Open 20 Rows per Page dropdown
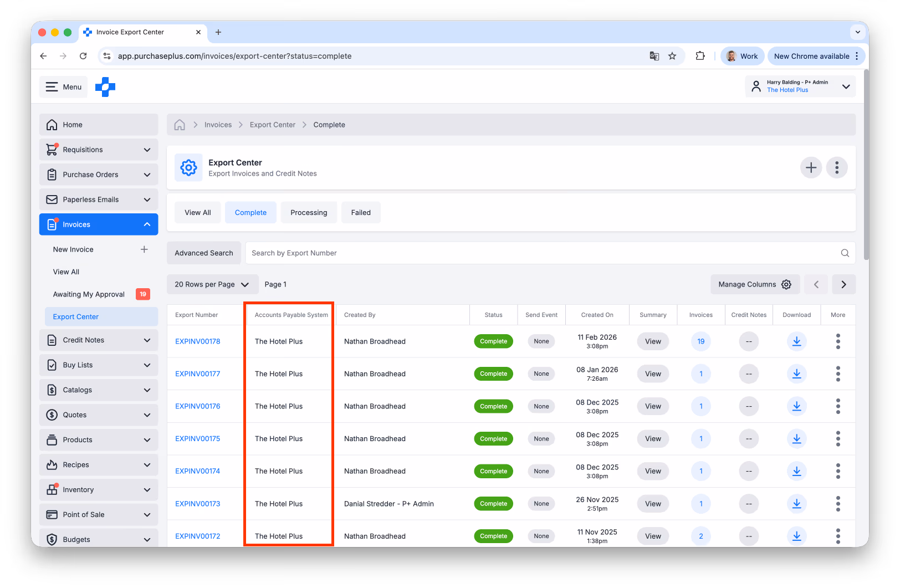 212,284
